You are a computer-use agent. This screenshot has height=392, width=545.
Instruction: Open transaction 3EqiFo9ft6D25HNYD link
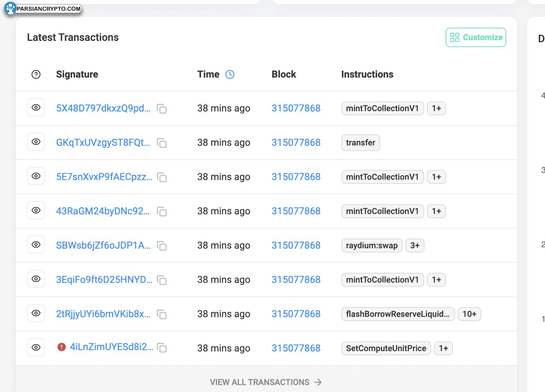104,279
